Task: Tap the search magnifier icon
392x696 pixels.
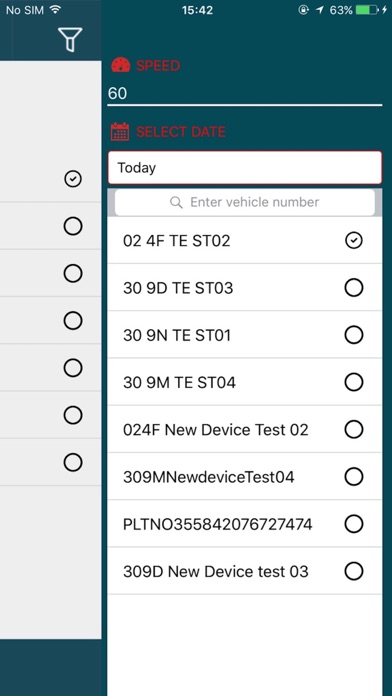Action: (176, 202)
